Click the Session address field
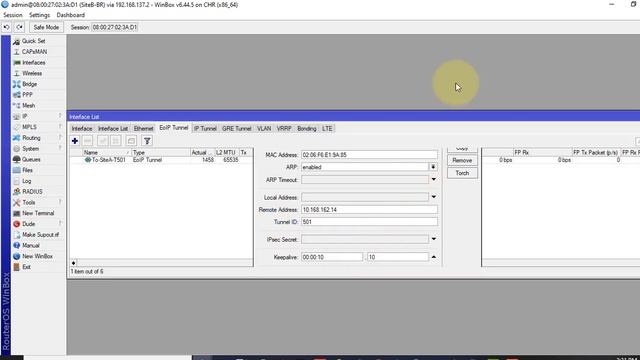Viewport: 640px width, 360px height. pyautogui.click(x=115, y=27)
